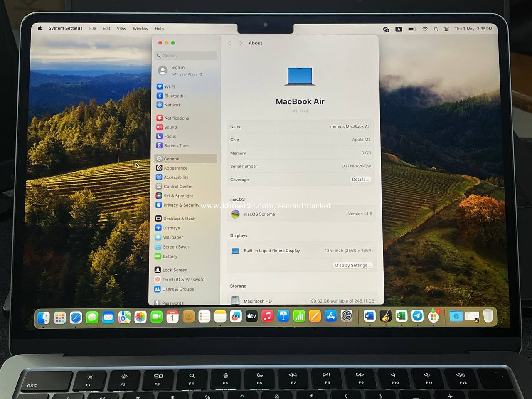Open the Trash in the Dock
Image resolution: width=532 pixels, height=399 pixels.
488,316
